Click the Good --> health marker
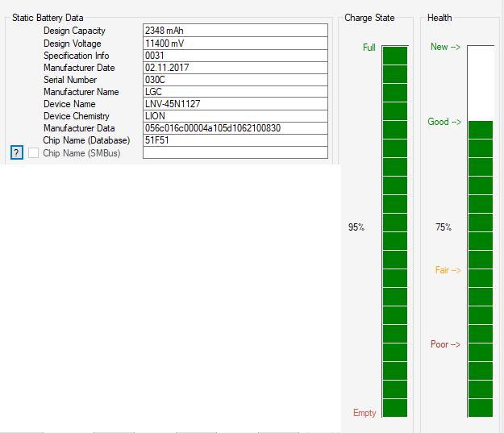The image size is (504, 433). click(444, 122)
